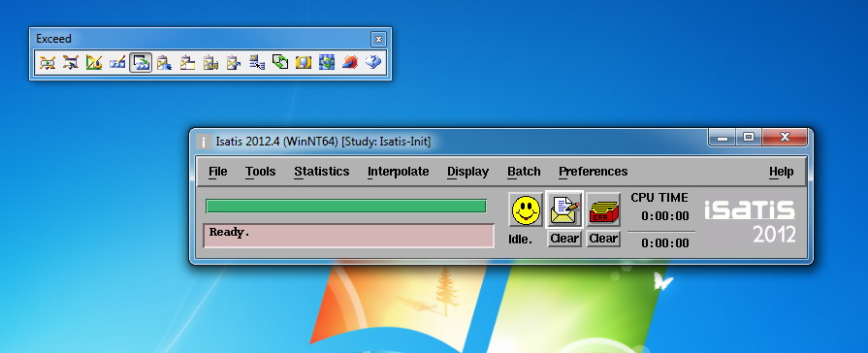The width and height of the screenshot is (868, 353).
Task: Open the Interpolate menu
Action: pos(398,172)
